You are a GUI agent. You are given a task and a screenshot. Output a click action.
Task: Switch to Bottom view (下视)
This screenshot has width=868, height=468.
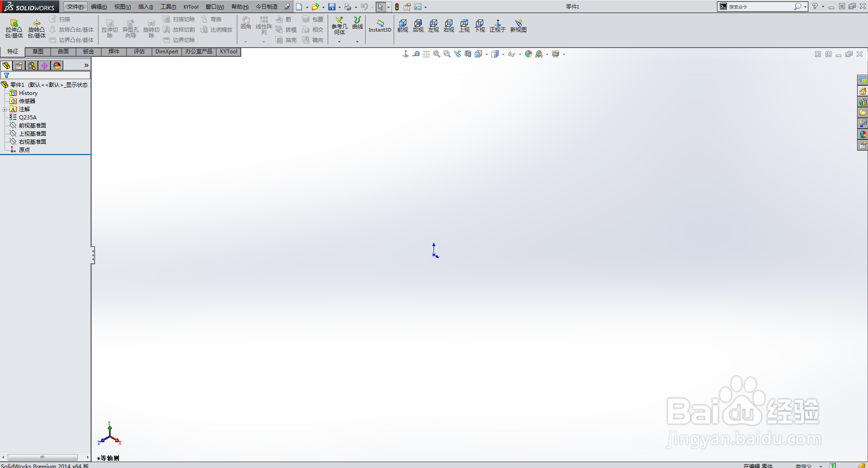pyautogui.click(x=480, y=26)
